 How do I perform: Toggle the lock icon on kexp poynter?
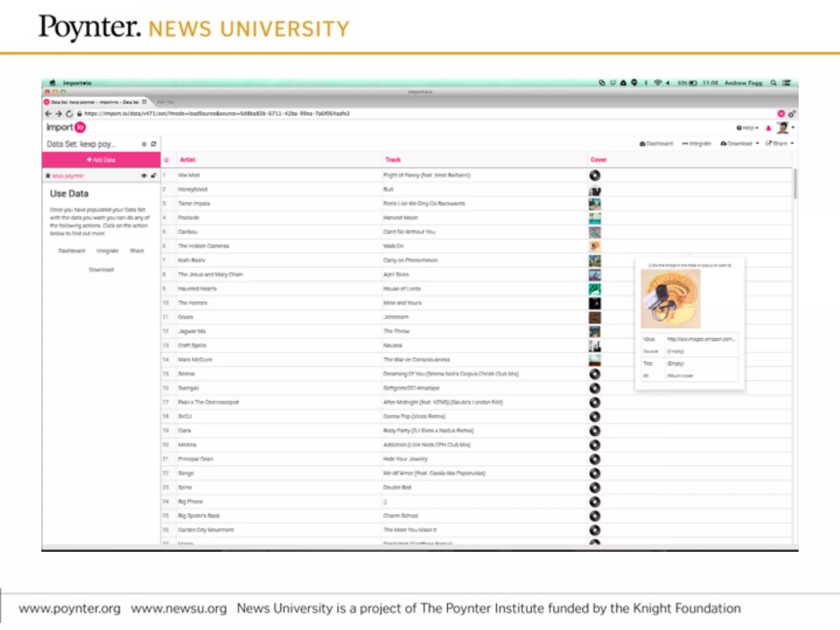[154, 176]
